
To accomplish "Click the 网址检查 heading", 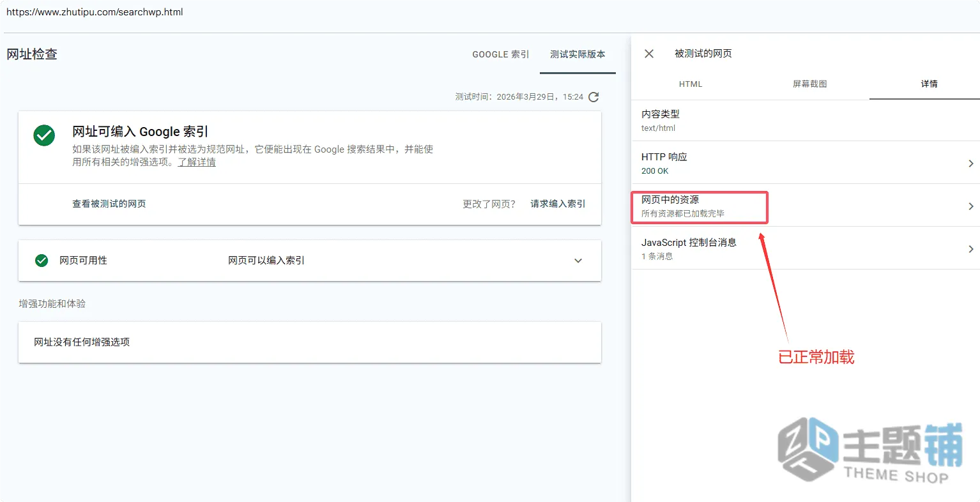I will pyautogui.click(x=32, y=54).
